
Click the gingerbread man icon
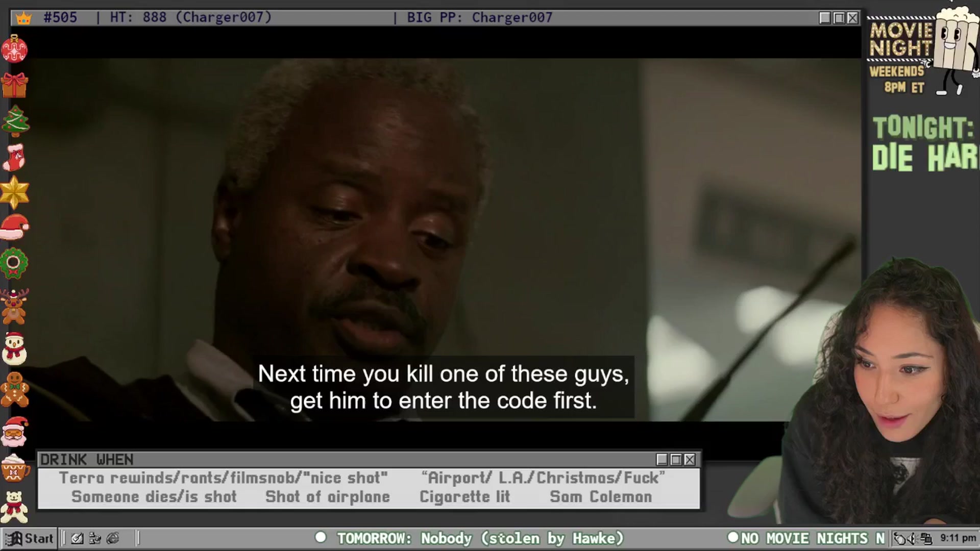[14, 390]
